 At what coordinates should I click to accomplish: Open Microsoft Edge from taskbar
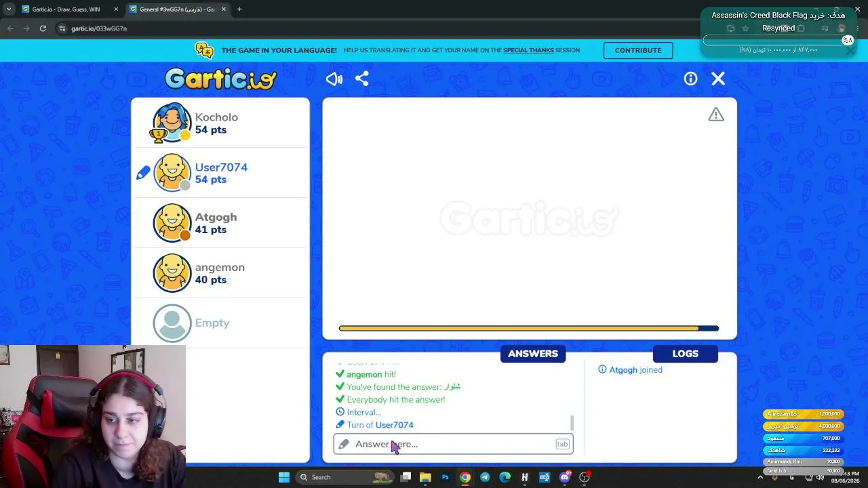click(505, 477)
